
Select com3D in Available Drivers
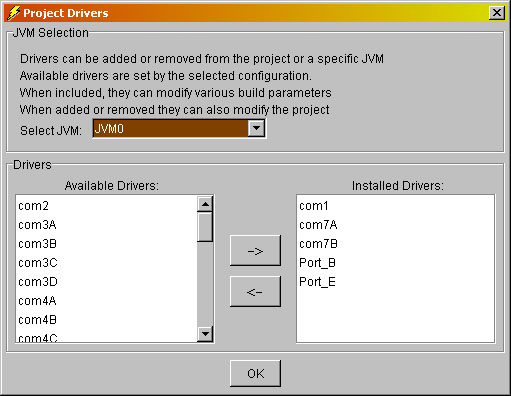click(x=107, y=282)
